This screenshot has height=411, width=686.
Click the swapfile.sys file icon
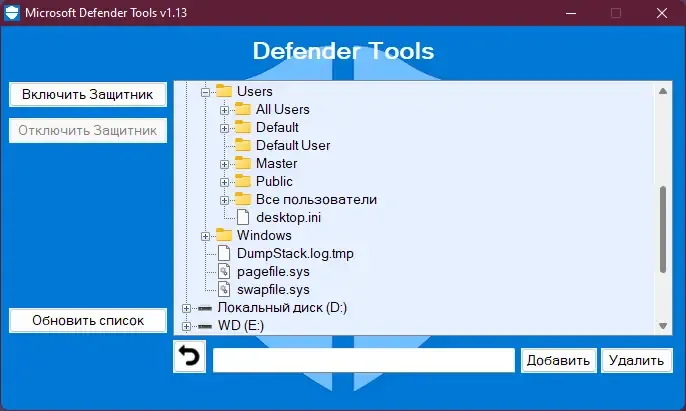point(224,289)
